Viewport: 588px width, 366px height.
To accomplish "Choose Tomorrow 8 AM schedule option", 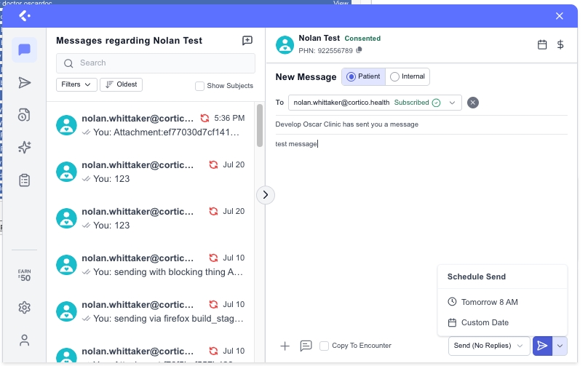I will [503, 302].
